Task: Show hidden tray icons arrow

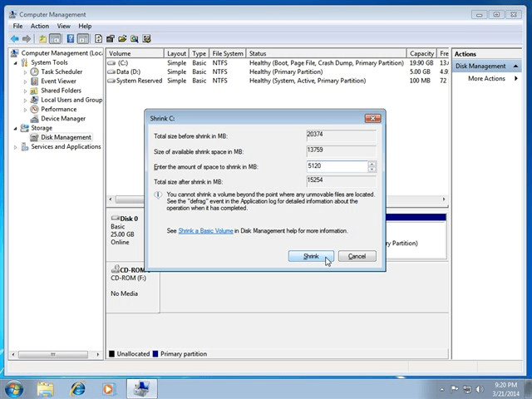Action: (x=441, y=389)
